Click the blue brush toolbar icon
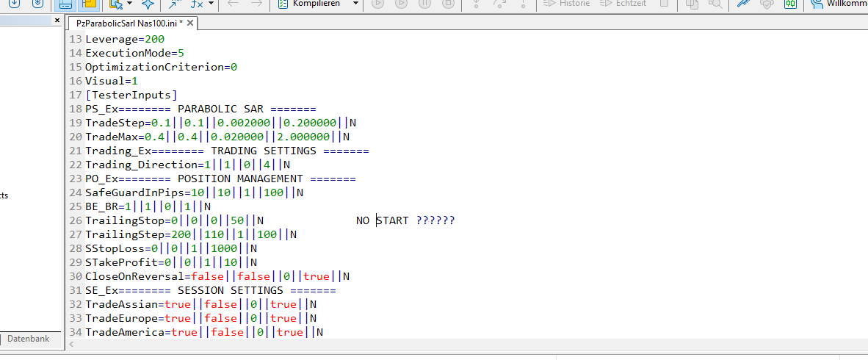Screen dimensions: 868x360 pyautogui.click(x=744, y=4)
